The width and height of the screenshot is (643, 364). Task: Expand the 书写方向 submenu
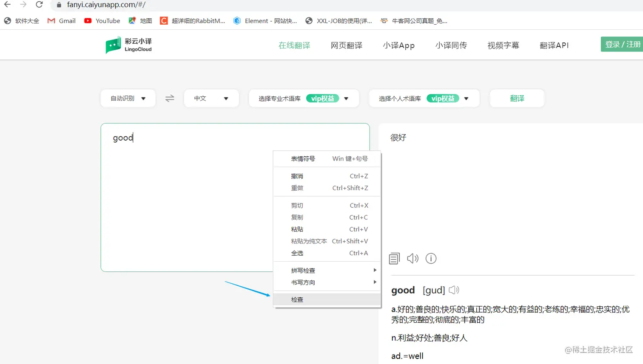click(327, 282)
